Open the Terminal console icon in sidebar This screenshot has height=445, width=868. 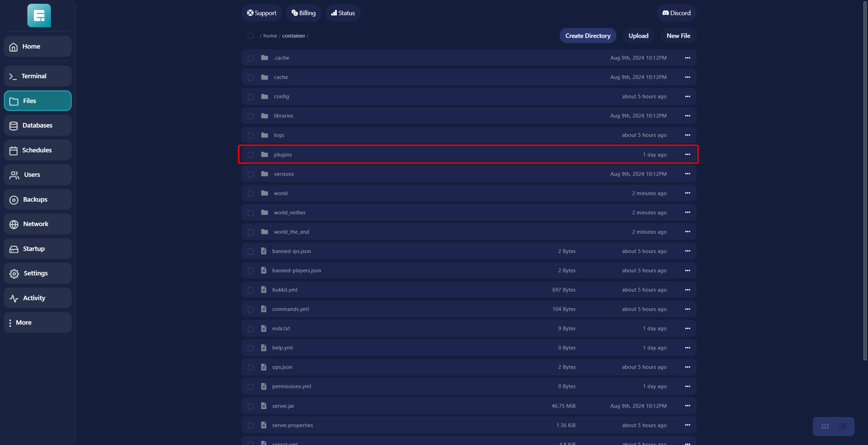coord(13,76)
